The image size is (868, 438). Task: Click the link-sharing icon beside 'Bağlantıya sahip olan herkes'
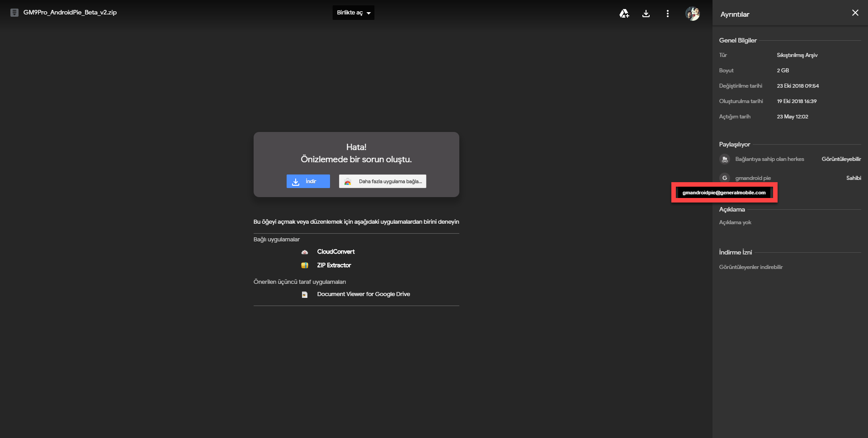[725, 159]
